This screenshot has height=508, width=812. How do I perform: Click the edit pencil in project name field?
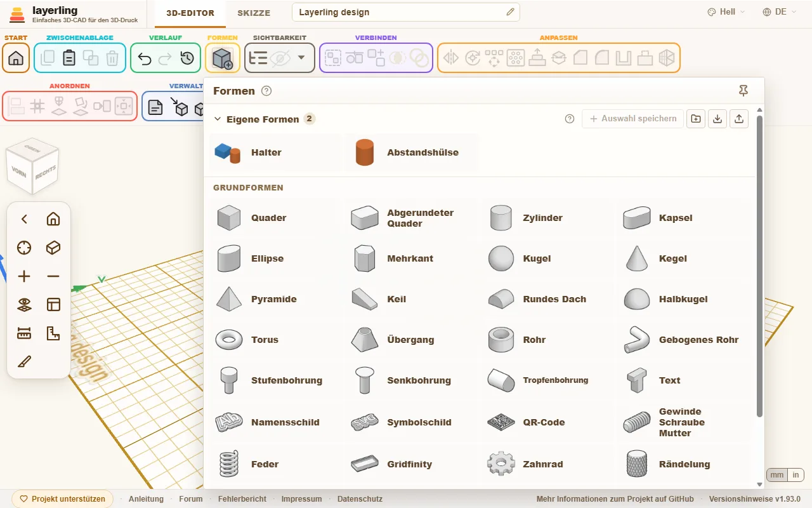[x=510, y=12]
